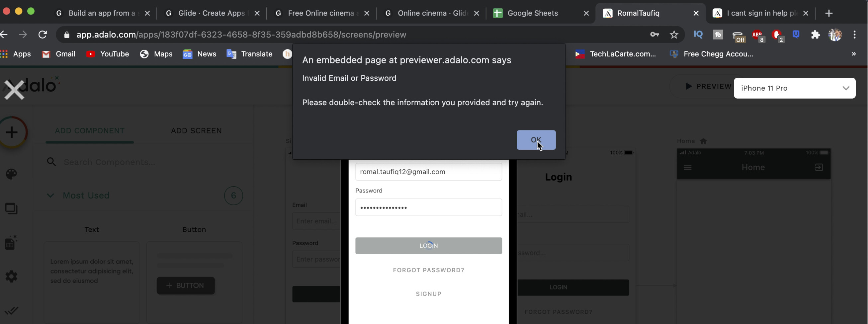This screenshot has width=868, height=324.
Task: Open the screens panel icon
Action: (x=12, y=208)
